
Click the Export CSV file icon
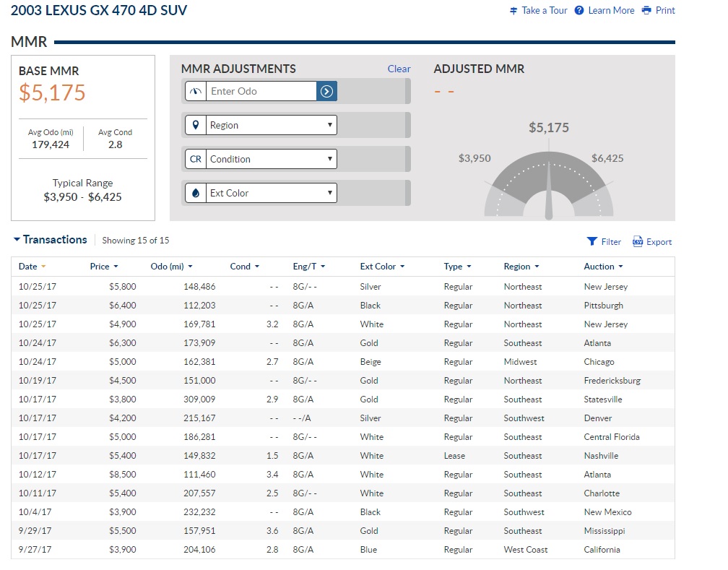coord(638,241)
